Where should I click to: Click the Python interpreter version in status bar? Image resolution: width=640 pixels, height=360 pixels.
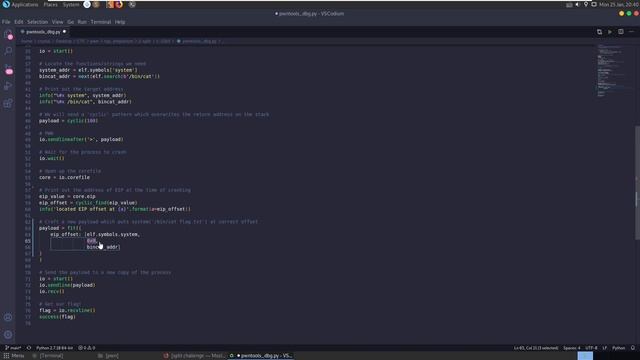coord(54,348)
